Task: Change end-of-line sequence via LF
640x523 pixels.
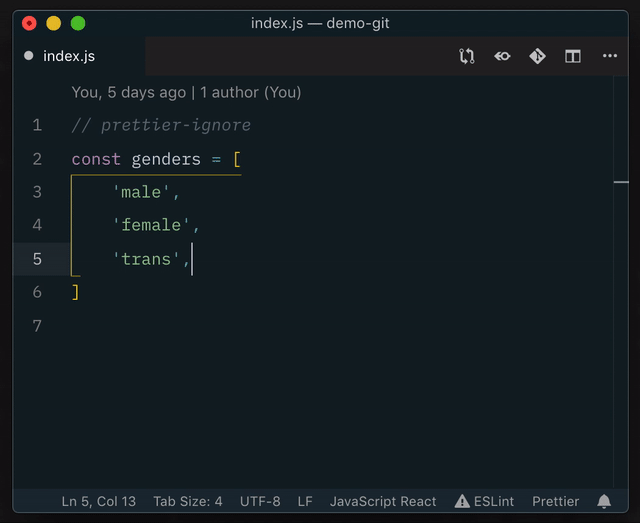Action: (305, 501)
